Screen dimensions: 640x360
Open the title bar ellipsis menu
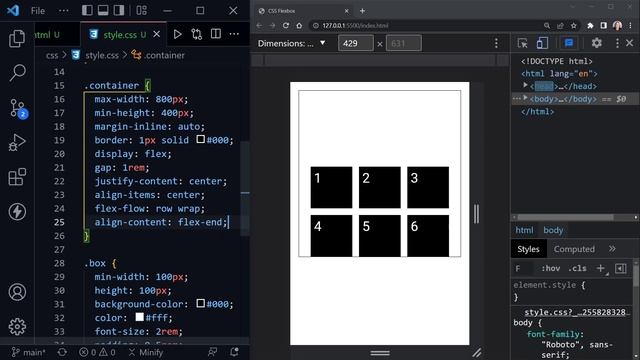(x=64, y=11)
